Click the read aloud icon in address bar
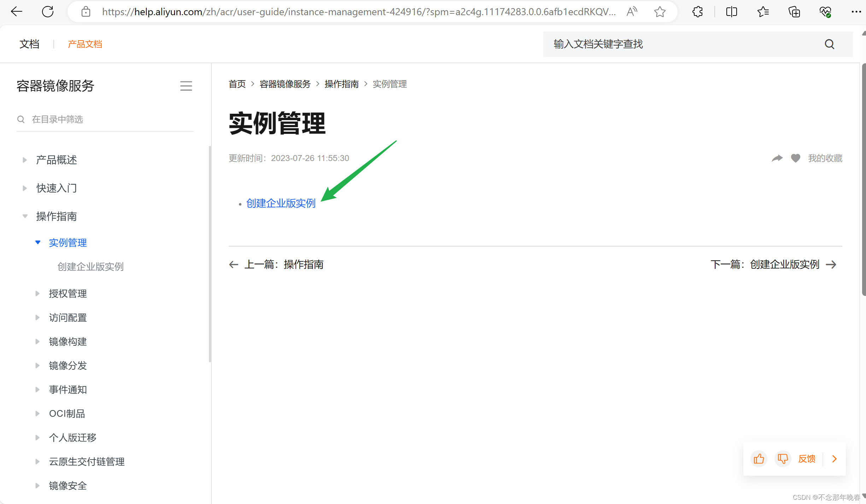 [x=631, y=12]
